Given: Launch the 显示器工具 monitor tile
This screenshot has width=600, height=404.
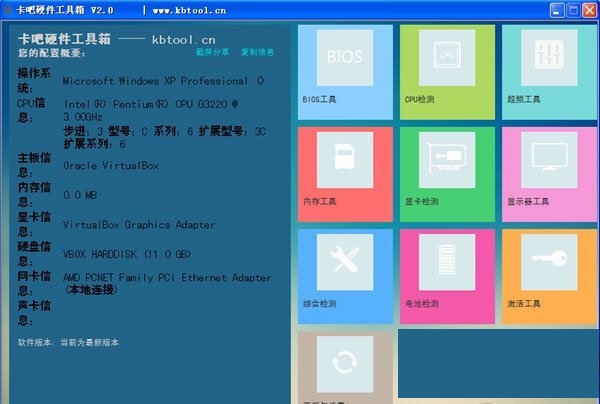Looking at the screenshot, I should (x=549, y=174).
